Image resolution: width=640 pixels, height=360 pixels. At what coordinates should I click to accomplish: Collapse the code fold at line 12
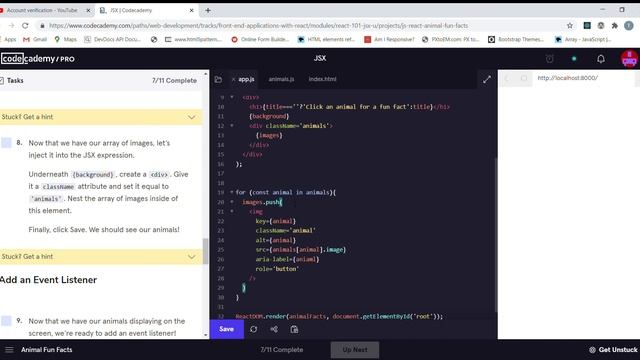coord(232,126)
